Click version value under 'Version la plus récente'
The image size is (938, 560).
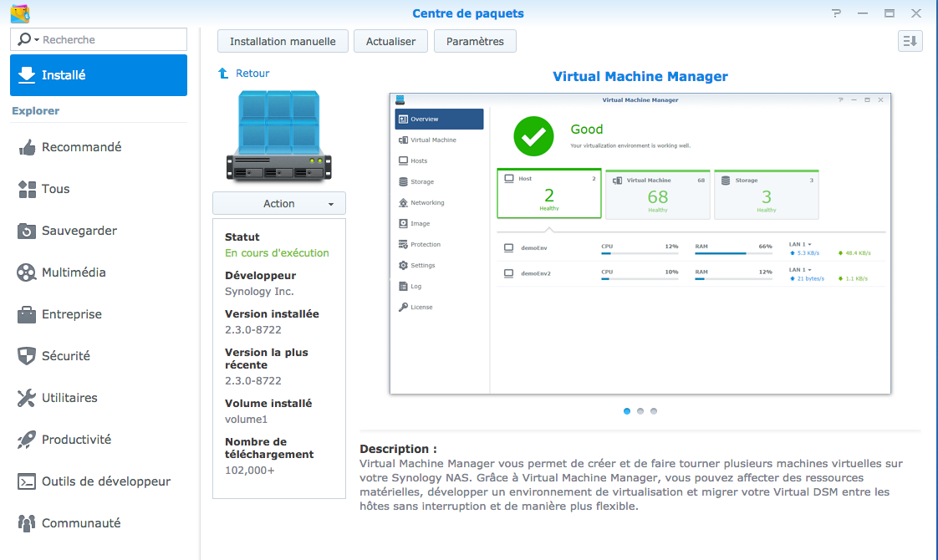[253, 380]
